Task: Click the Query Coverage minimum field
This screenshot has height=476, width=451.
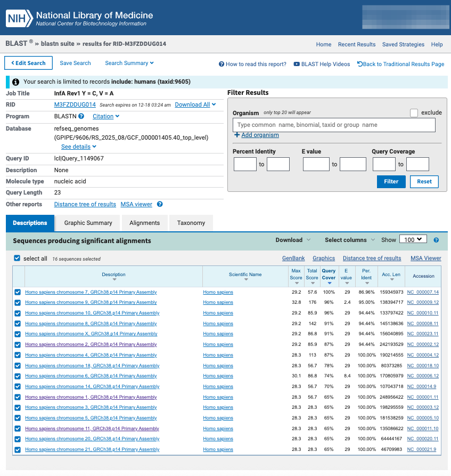Action: (x=384, y=164)
